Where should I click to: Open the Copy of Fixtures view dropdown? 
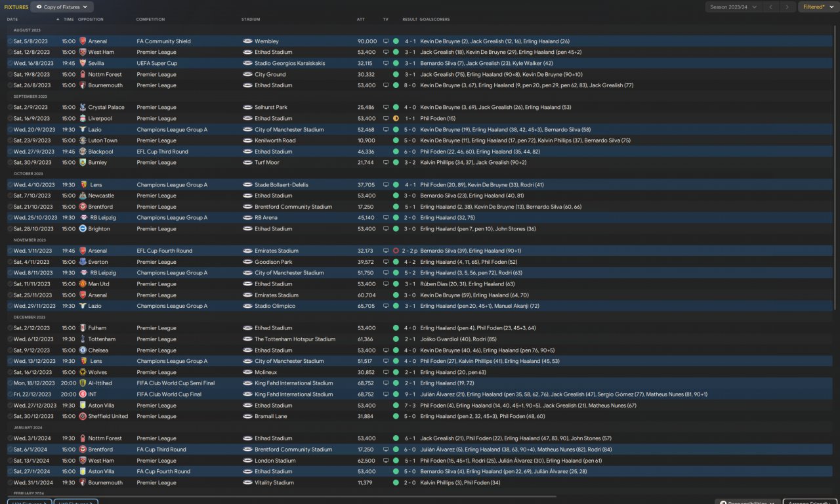click(62, 7)
